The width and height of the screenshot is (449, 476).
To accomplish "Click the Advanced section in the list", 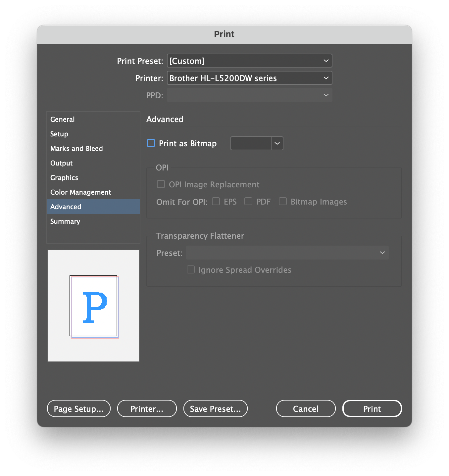I will click(66, 207).
